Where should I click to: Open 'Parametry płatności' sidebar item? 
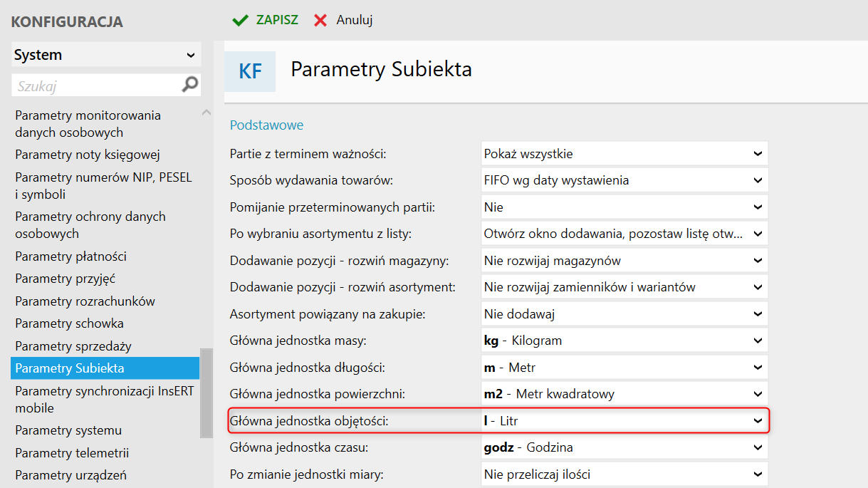click(71, 256)
